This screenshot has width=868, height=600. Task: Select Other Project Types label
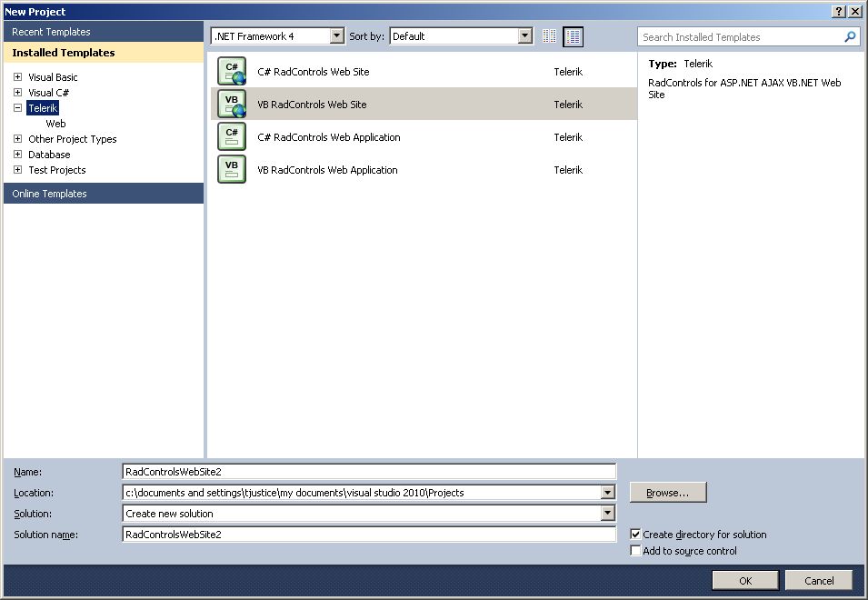pyautogui.click(x=72, y=139)
